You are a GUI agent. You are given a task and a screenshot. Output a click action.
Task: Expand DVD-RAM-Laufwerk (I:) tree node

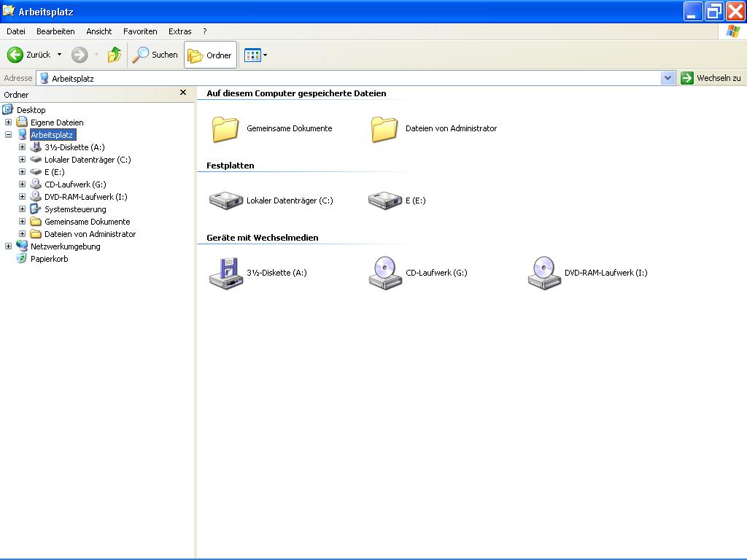point(22,197)
